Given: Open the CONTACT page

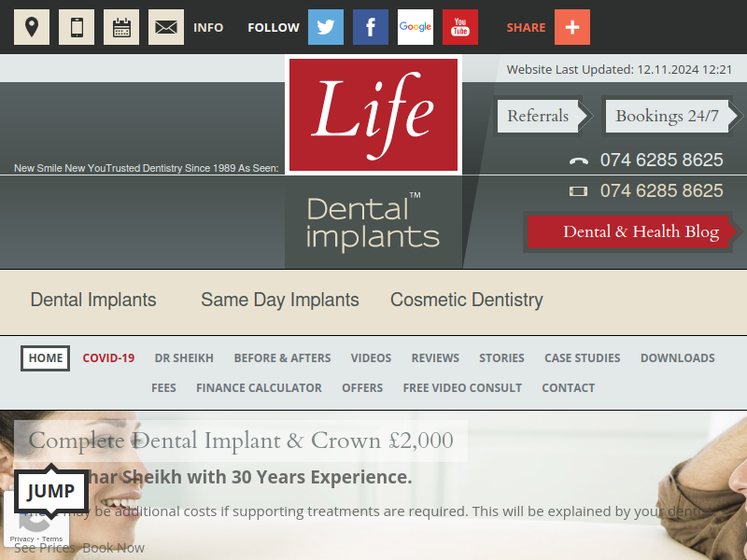Looking at the screenshot, I should [569, 388].
